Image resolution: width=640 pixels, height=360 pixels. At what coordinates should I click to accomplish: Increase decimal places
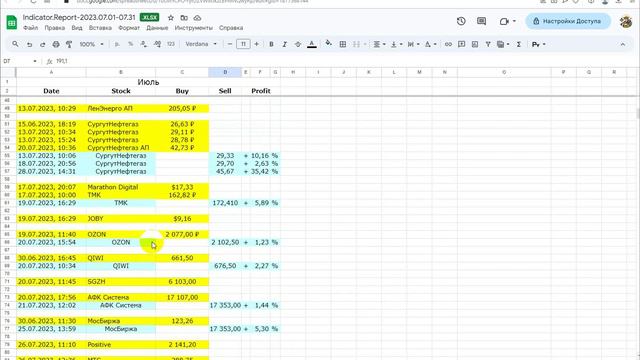pos(157,44)
